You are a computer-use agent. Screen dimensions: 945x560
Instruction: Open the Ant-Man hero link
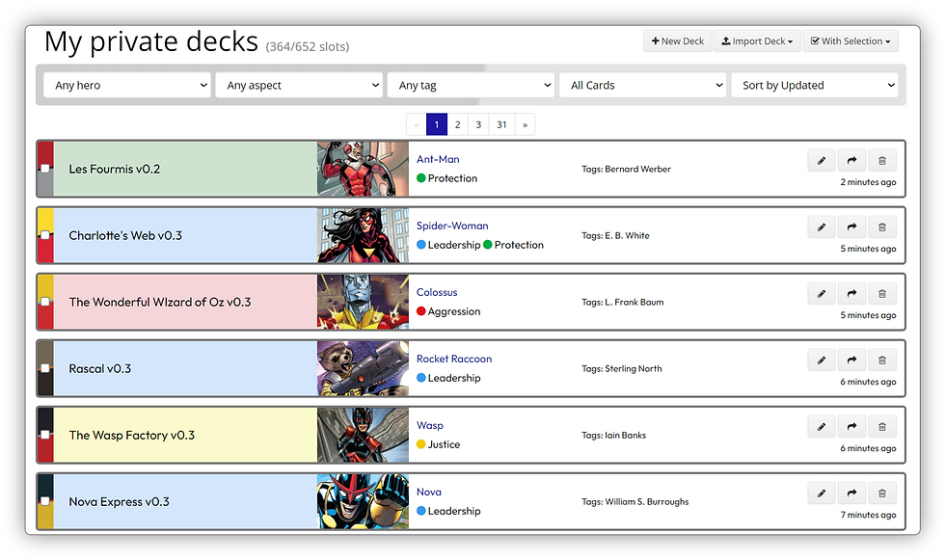438,159
